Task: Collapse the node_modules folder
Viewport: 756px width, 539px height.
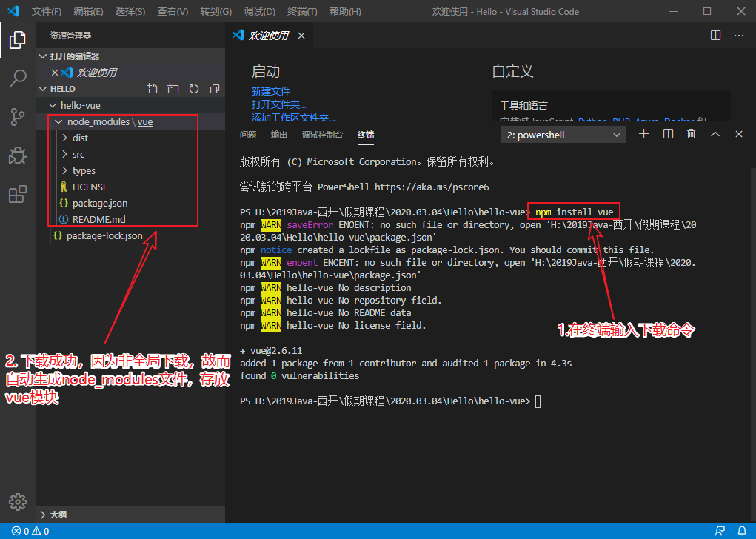Action: (58, 121)
